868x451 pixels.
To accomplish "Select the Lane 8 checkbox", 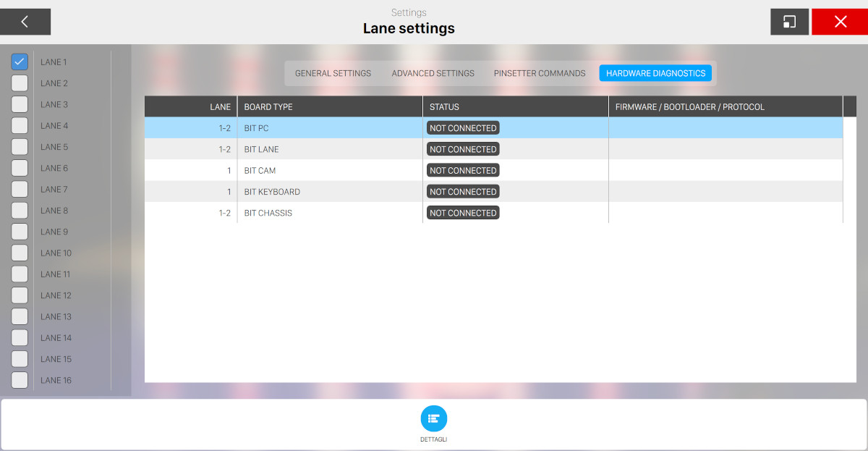I will (20, 211).
